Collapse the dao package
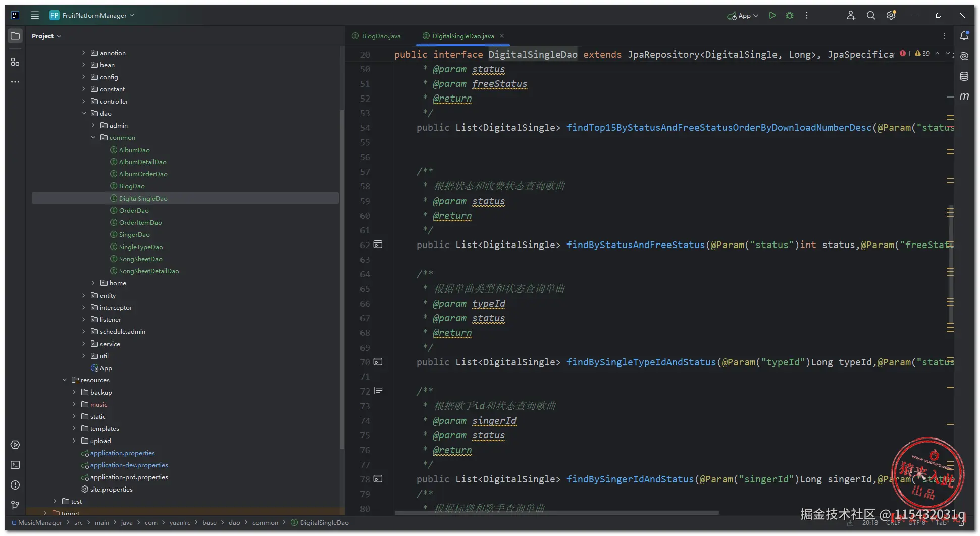This screenshot has width=980, height=536. click(84, 114)
